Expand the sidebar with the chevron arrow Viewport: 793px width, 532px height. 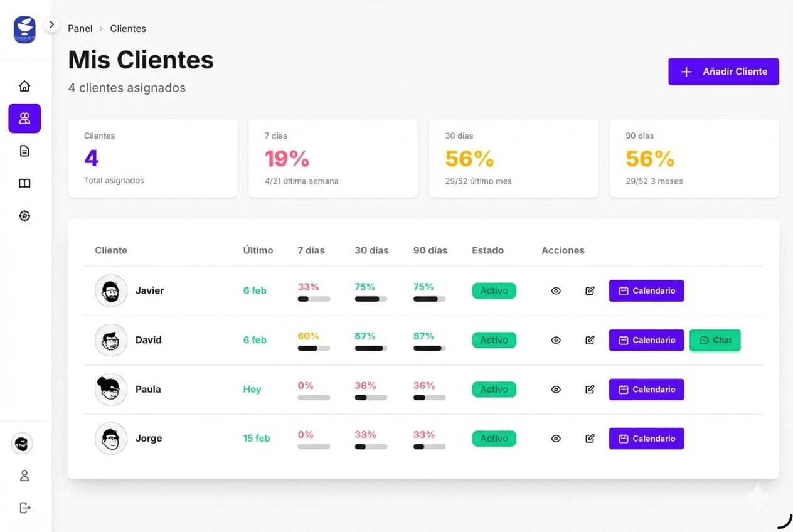point(51,24)
